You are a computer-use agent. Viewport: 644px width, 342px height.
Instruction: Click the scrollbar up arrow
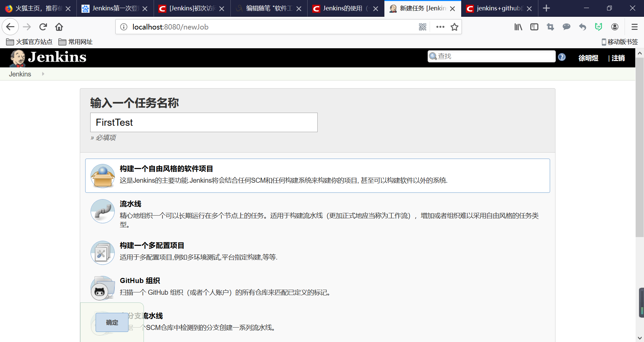coord(640,53)
